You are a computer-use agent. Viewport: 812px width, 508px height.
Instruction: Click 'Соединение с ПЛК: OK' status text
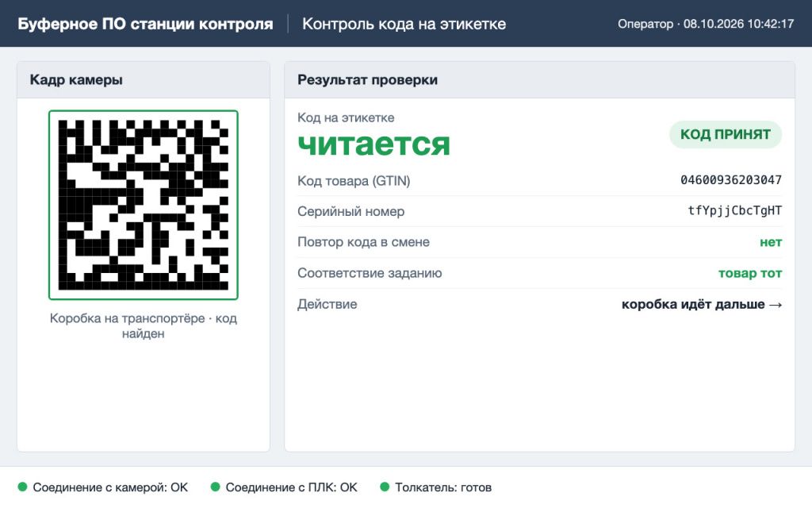coord(292,487)
